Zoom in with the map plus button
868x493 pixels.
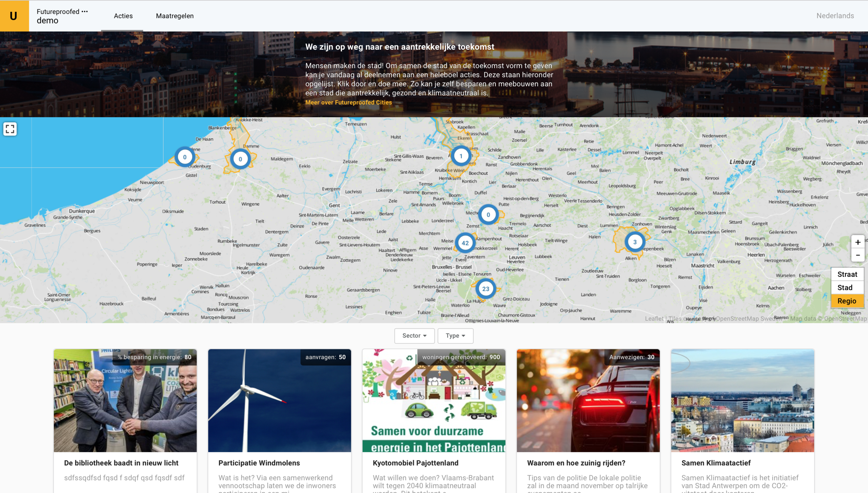(858, 242)
